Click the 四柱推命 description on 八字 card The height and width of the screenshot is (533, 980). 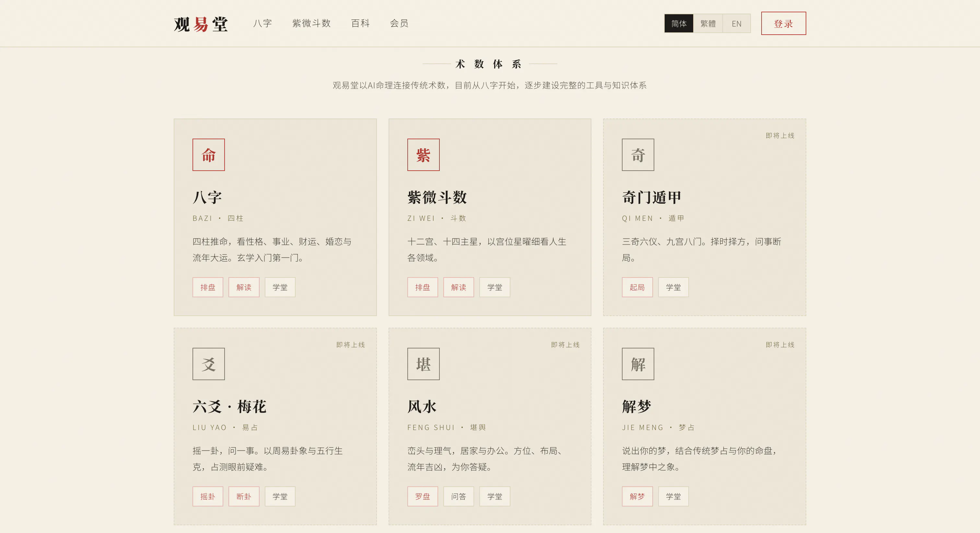(272, 250)
